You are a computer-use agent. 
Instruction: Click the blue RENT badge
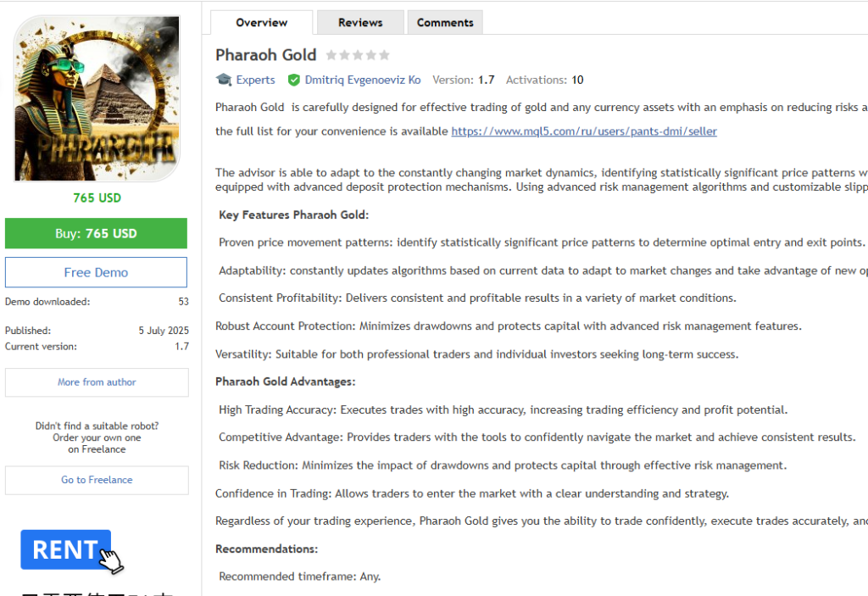pos(65,549)
